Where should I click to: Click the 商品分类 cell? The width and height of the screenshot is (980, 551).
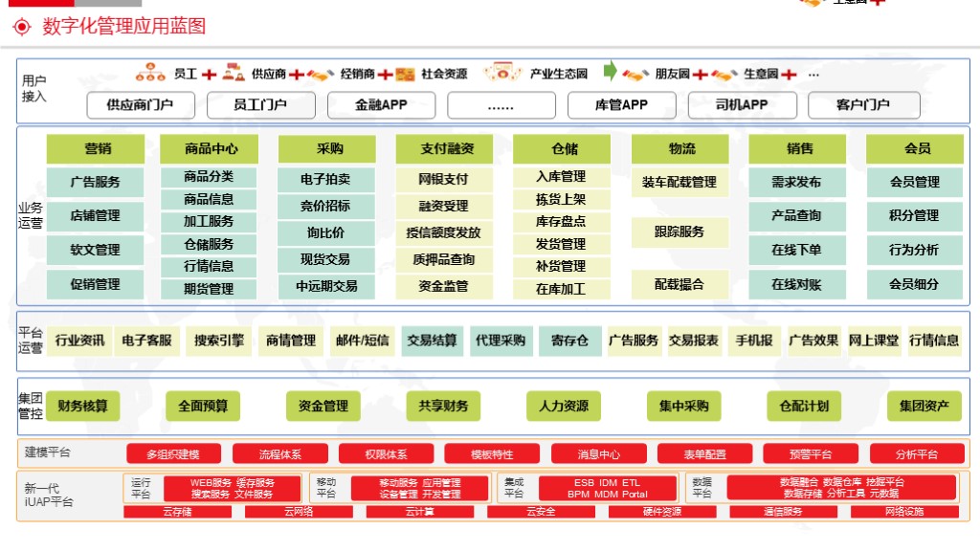[x=209, y=177]
